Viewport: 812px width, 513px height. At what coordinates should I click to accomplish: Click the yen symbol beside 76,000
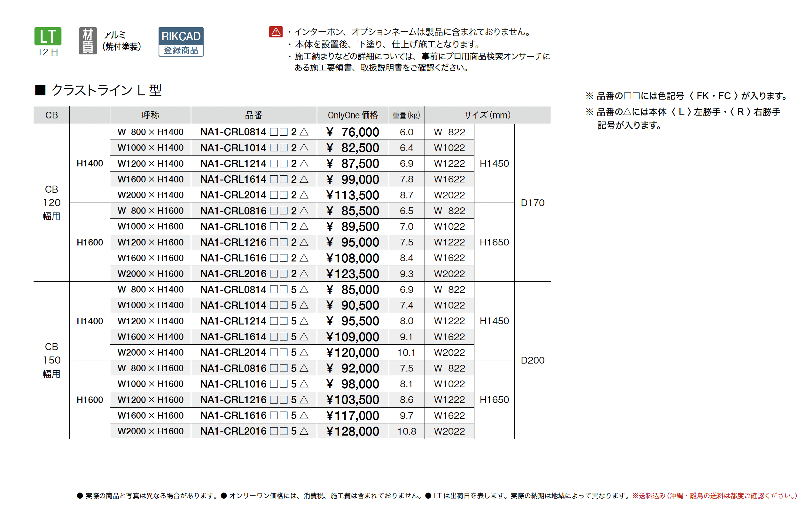[330, 132]
